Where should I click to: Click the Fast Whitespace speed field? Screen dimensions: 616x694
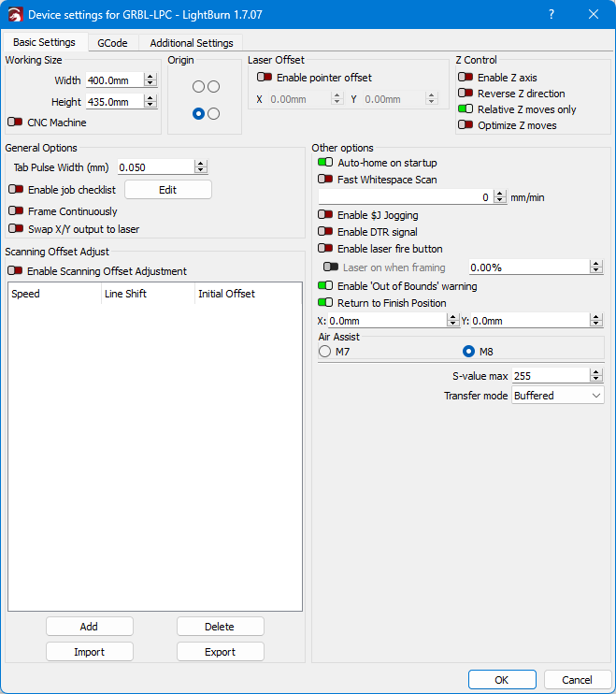406,197
